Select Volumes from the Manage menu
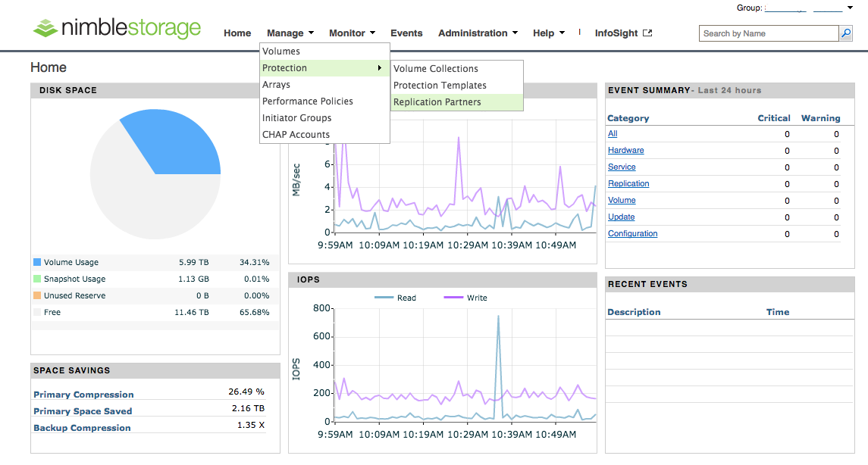The width and height of the screenshot is (868, 465). coord(280,51)
